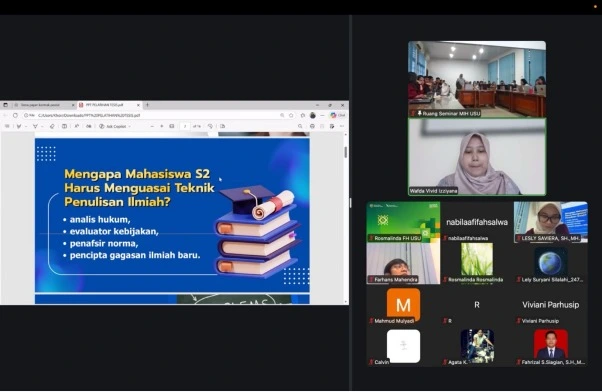Select the Rosmalinda FH USU tile
Viewport: 602px width, 392px height.
tap(403, 222)
